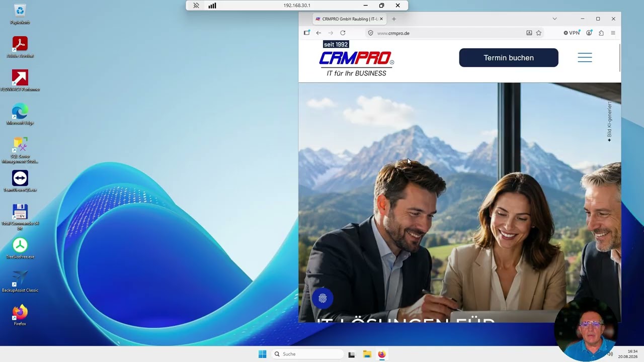
Task: Expand the list all tabs chevron
Action: (x=554, y=19)
